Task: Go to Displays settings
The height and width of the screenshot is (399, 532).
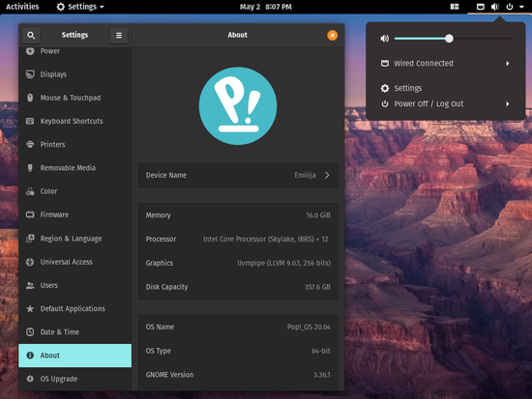Action: pyautogui.click(x=75, y=74)
